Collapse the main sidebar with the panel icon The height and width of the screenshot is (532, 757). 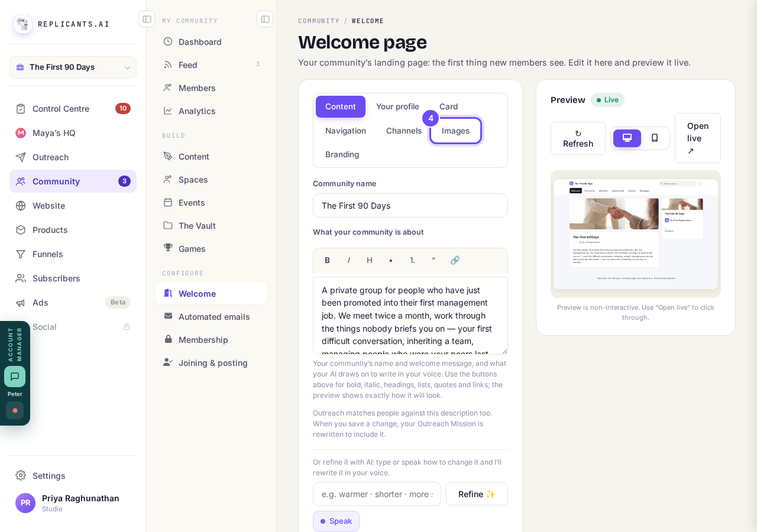click(147, 19)
